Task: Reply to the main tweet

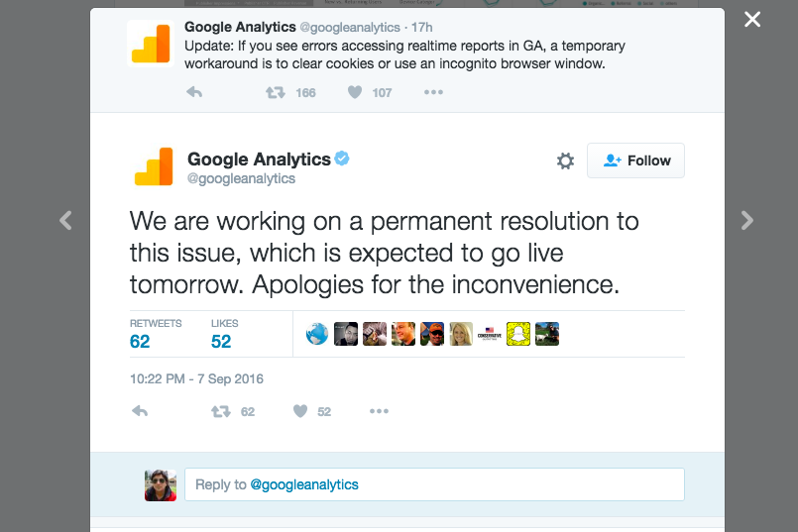Action: (x=140, y=411)
